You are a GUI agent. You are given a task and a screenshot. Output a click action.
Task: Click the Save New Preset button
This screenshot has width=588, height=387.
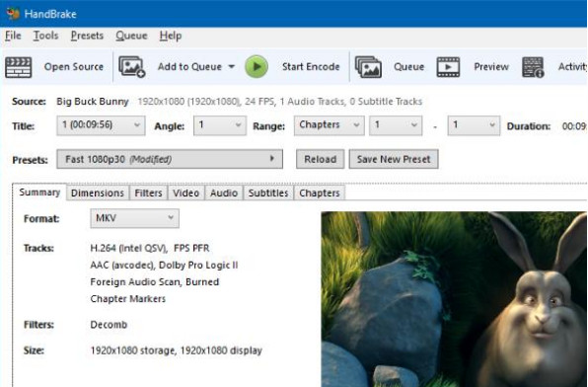(394, 159)
